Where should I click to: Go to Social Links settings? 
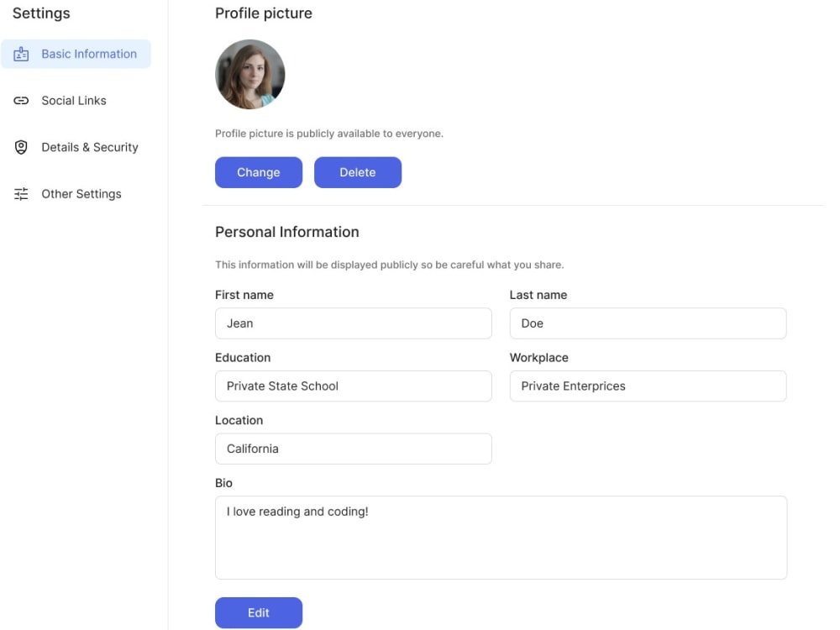pos(76,101)
